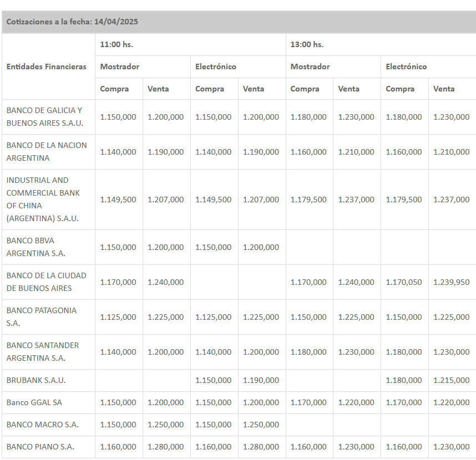
Task: Click ICBC 13:00 Electrónico Venta 1.237,000
Action: tap(452, 200)
